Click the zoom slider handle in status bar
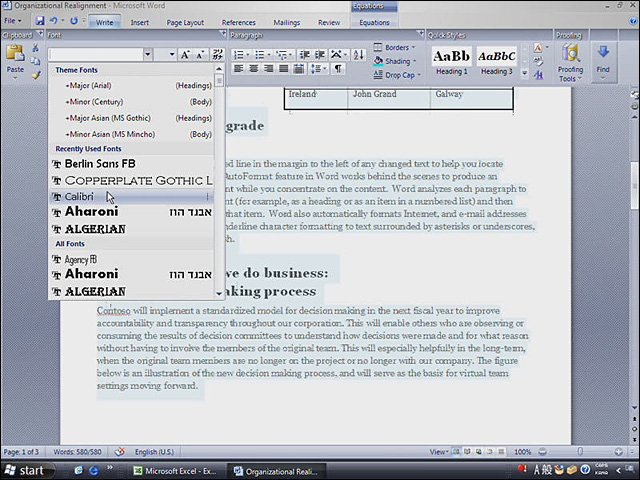The width and height of the screenshot is (640, 480). pyautogui.click(x=580, y=452)
